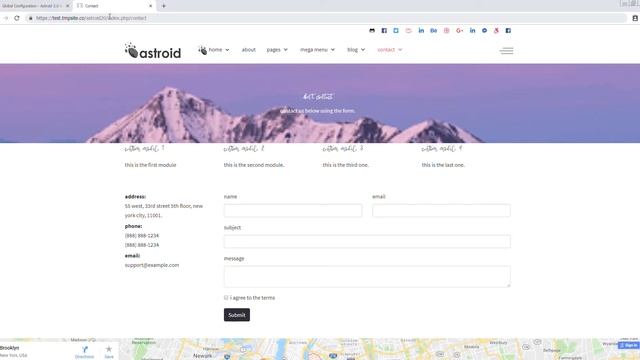Click 'this is the last one.' text
Viewport: 640px width, 360px height.
pos(443,165)
